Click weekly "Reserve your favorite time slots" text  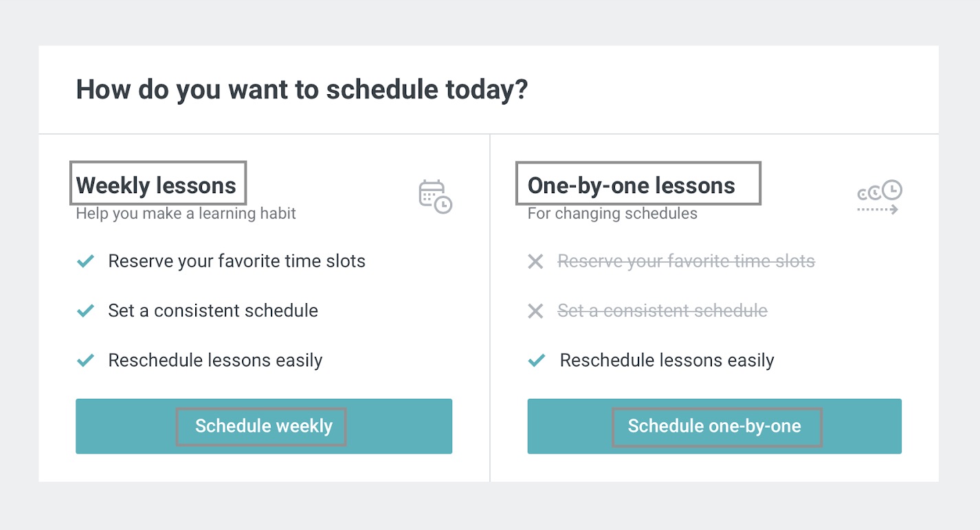tap(236, 261)
